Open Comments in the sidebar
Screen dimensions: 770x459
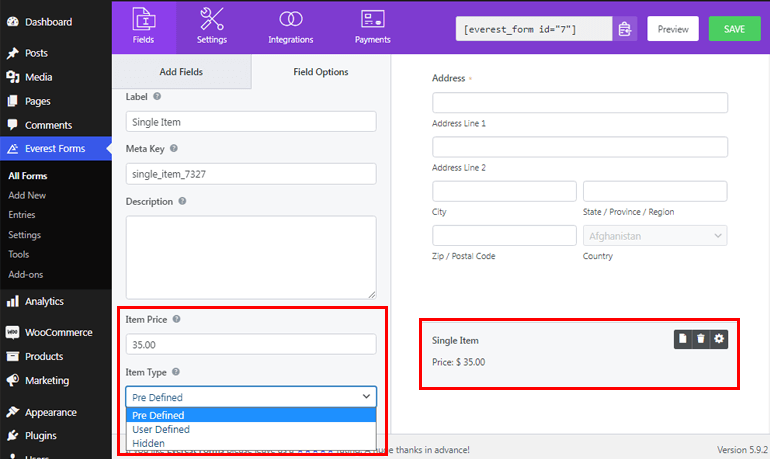click(48, 125)
